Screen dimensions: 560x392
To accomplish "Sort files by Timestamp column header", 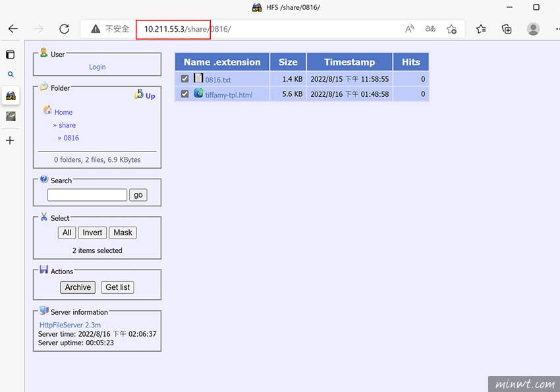I will coord(349,62).
